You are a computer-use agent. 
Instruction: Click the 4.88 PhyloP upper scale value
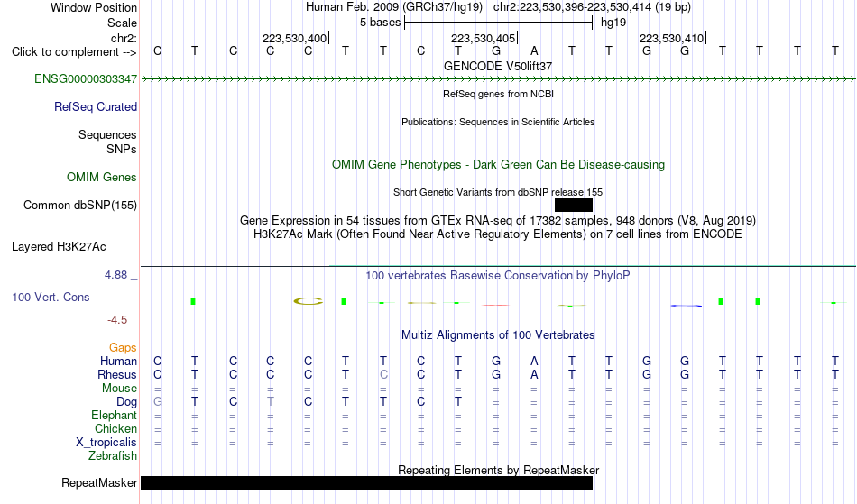click(x=115, y=275)
